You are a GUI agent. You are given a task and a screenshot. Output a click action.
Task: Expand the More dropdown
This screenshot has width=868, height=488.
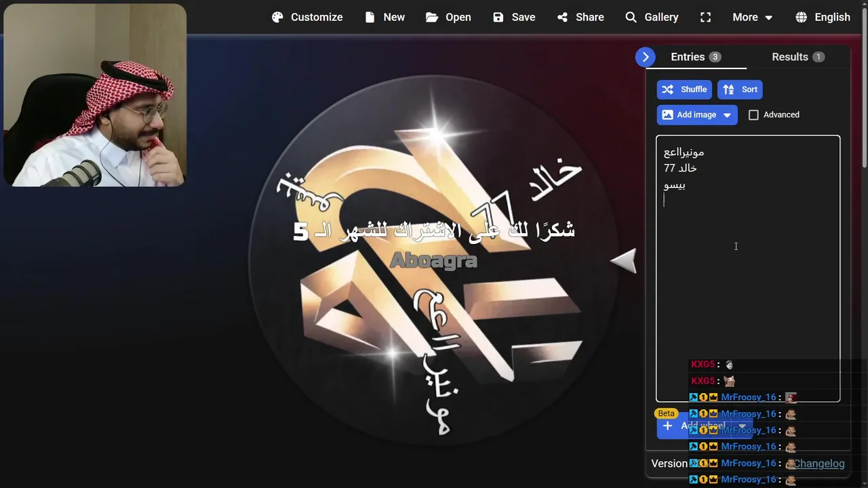click(753, 17)
